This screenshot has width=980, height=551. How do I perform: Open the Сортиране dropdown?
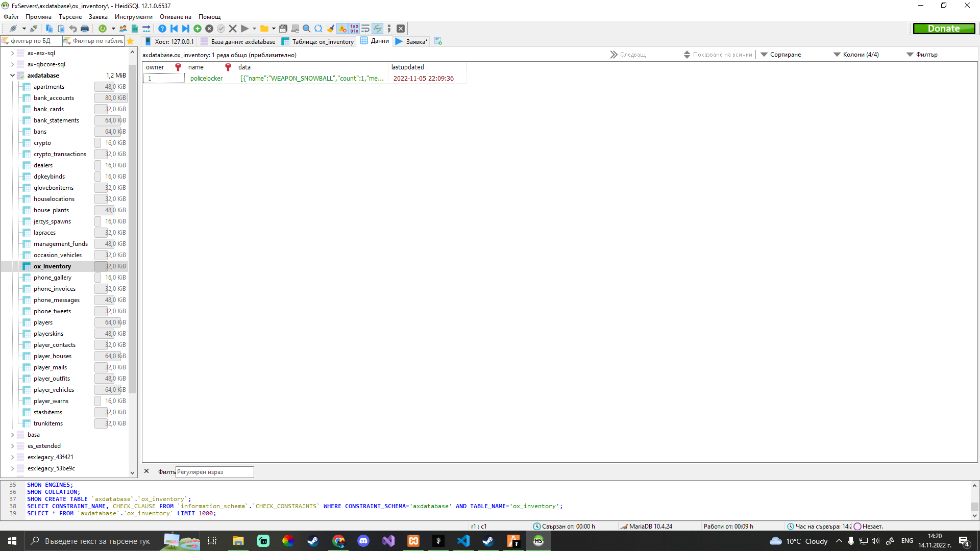click(x=786, y=54)
